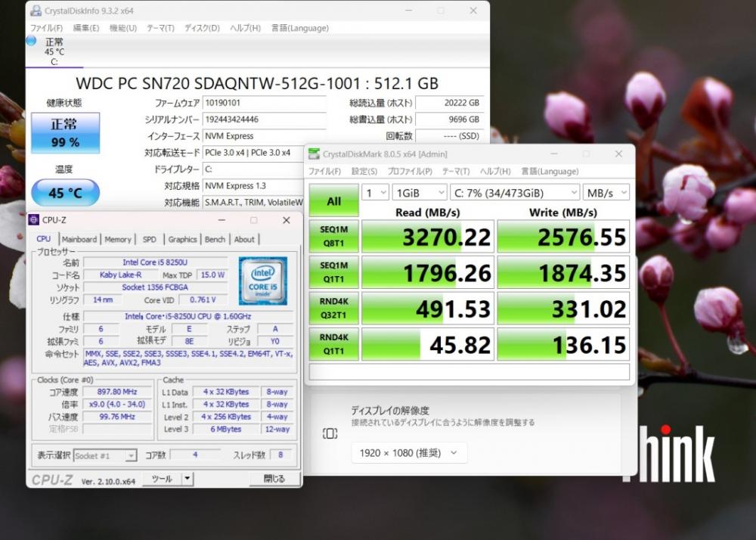Click the WDC PC SN720 drive model title
Viewport: 756px width, 540px height.
(257, 83)
